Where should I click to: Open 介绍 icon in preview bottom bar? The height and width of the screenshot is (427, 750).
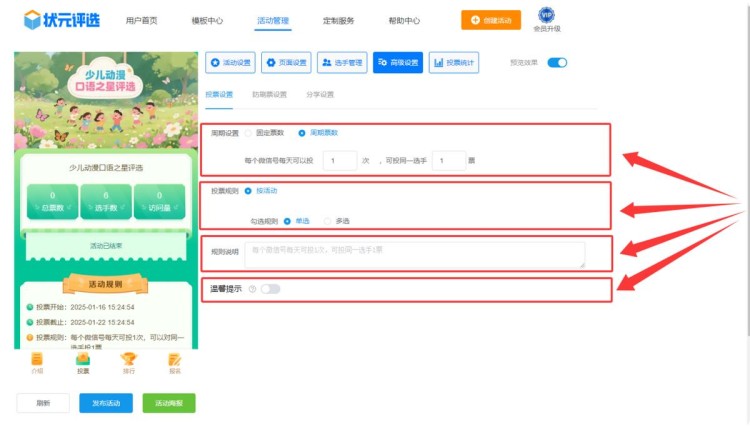coord(37,360)
